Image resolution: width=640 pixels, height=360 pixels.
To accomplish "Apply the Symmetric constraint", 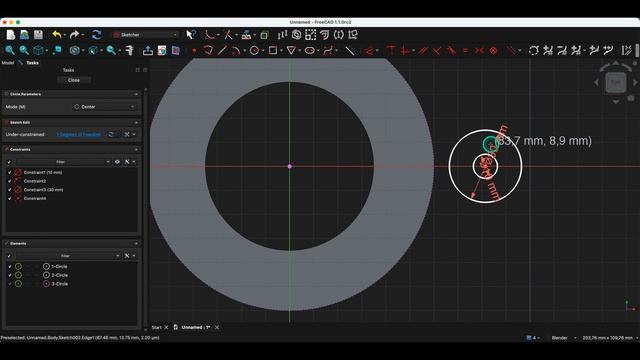I will point(479,51).
